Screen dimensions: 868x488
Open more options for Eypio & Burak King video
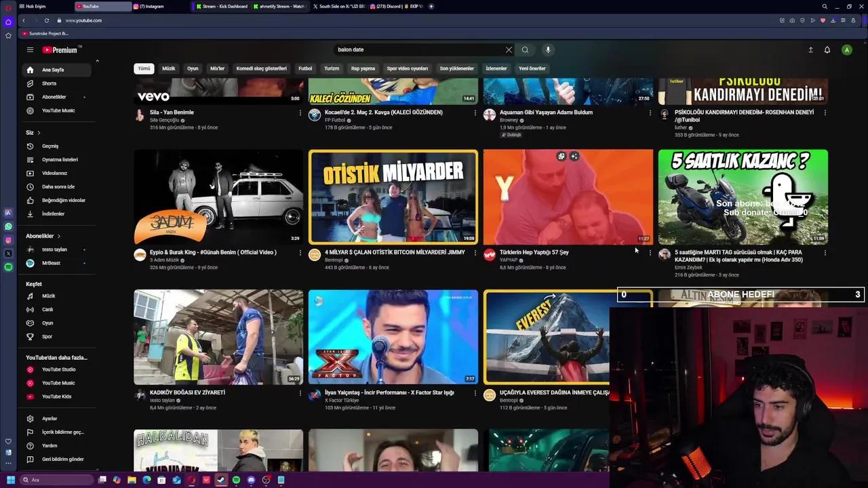[300, 253]
